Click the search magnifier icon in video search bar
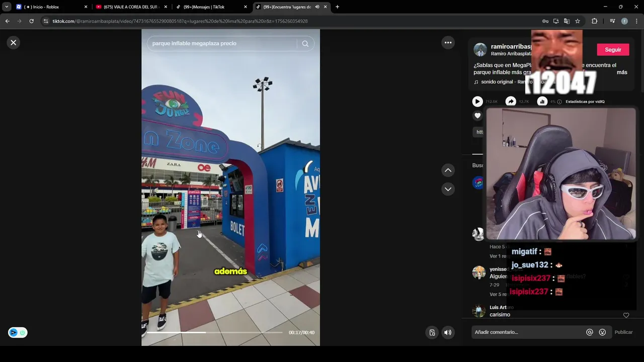644x362 pixels. [x=305, y=44]
